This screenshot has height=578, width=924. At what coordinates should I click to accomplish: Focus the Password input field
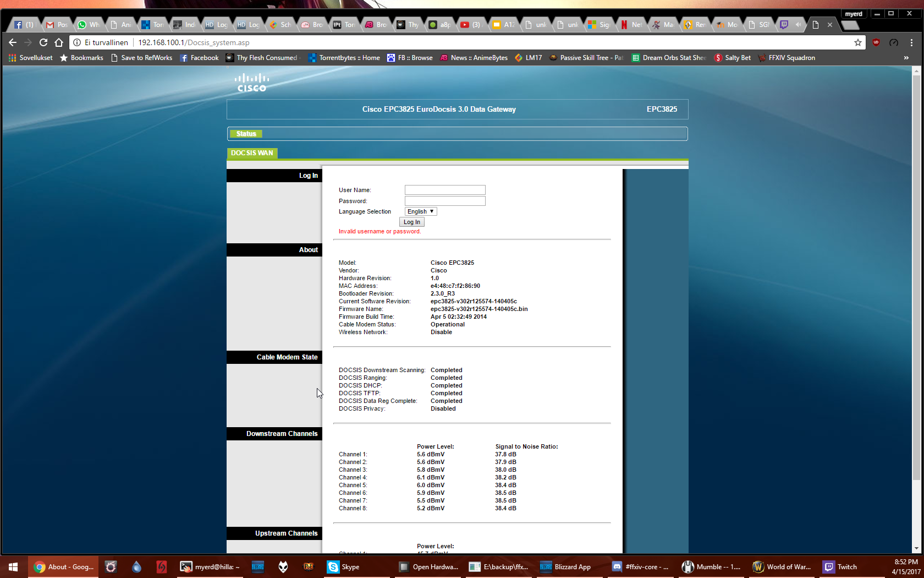tap(445, 201)
